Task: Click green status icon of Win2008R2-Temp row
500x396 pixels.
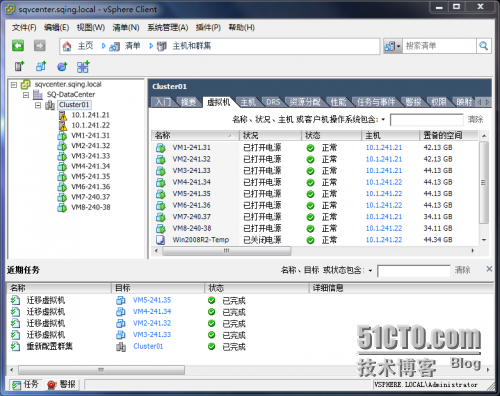Action: pyautogui.click(x=310, y=240)
